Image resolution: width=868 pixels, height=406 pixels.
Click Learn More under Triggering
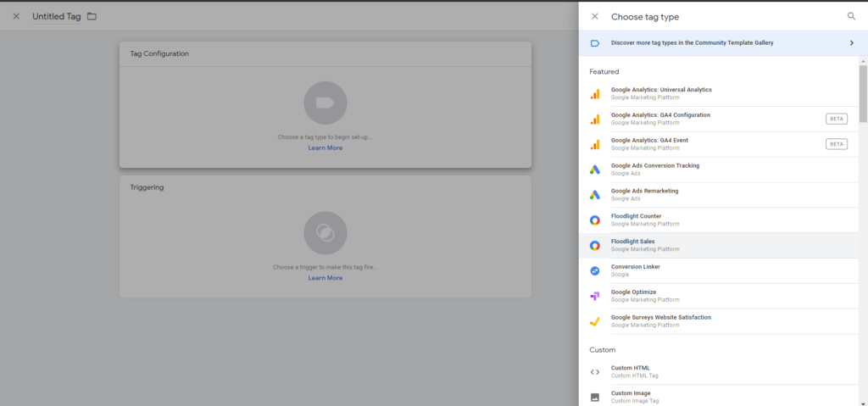[325, 277]
